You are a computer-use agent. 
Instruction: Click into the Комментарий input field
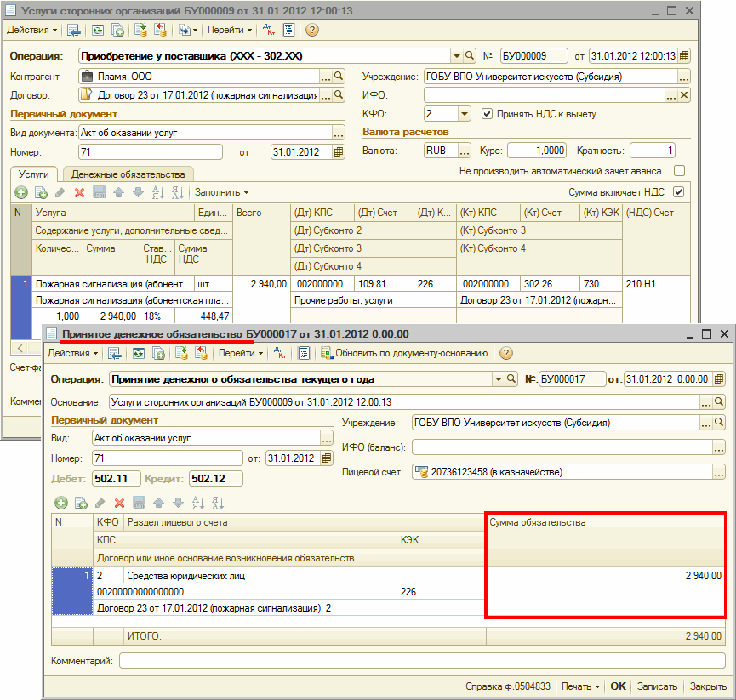point(422,661)
